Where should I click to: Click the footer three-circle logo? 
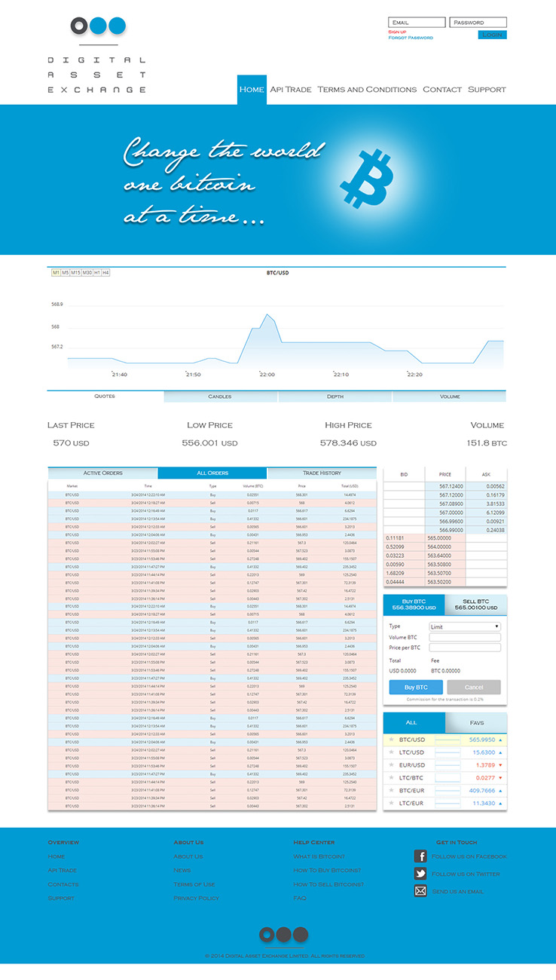pos(284,935)
